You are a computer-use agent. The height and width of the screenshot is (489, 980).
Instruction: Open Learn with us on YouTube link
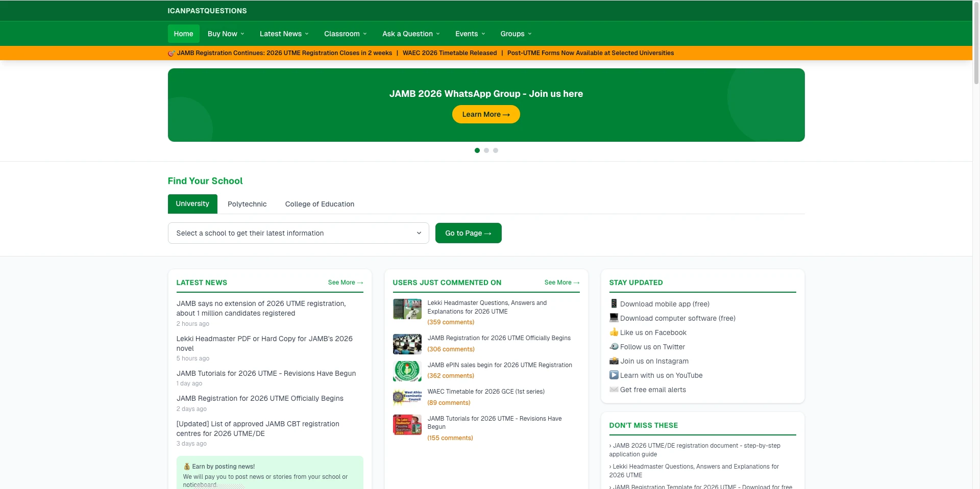[661, 375]
